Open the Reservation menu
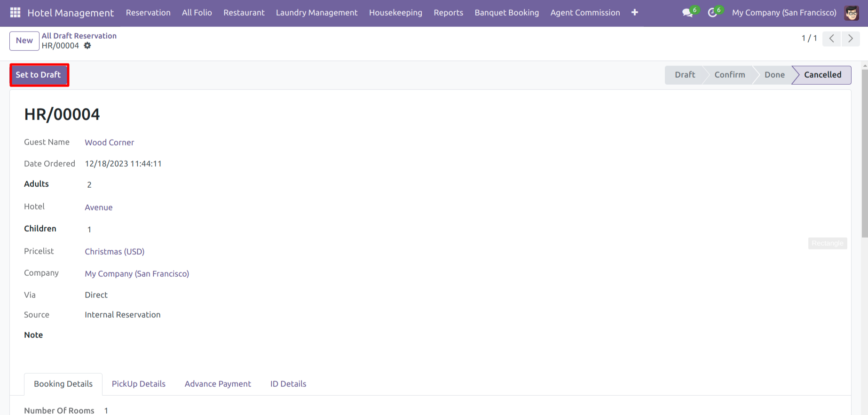This screenshot has width=868, height=415. (148, 13)
